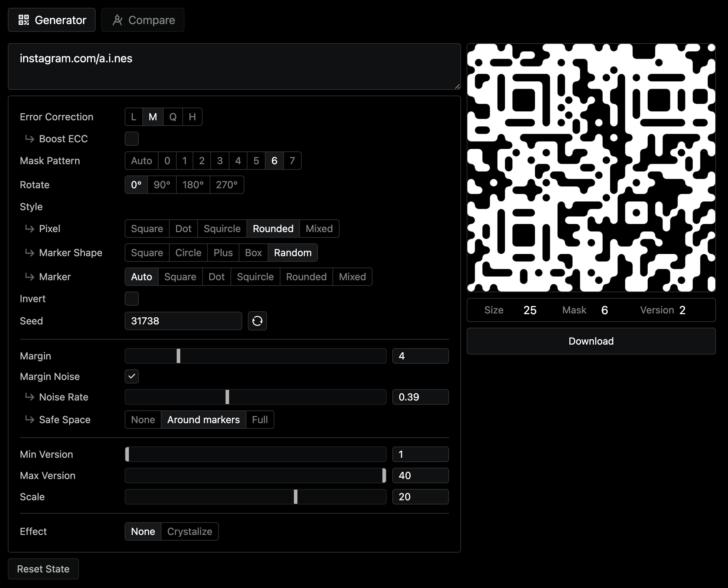Open the Compare tab
The width and height of the screenshot is (728, 588).
point(143,20)
